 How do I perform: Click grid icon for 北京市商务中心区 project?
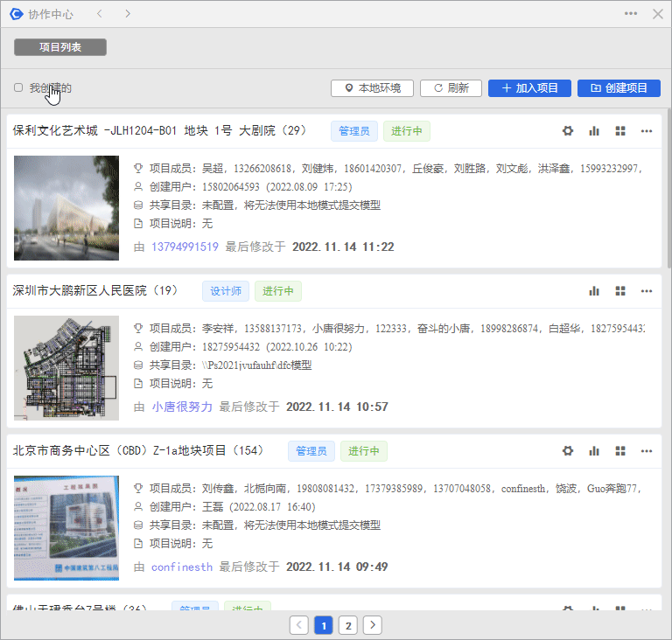(x=620, y=451)
